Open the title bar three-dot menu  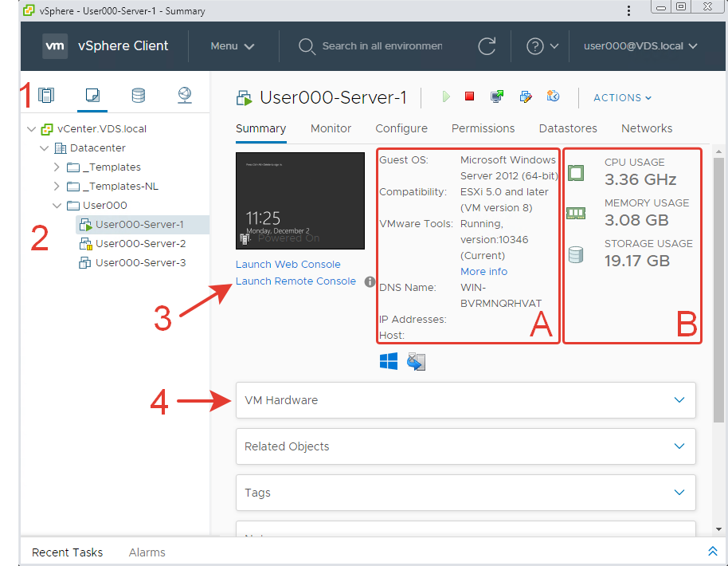(x=628, y=10)
